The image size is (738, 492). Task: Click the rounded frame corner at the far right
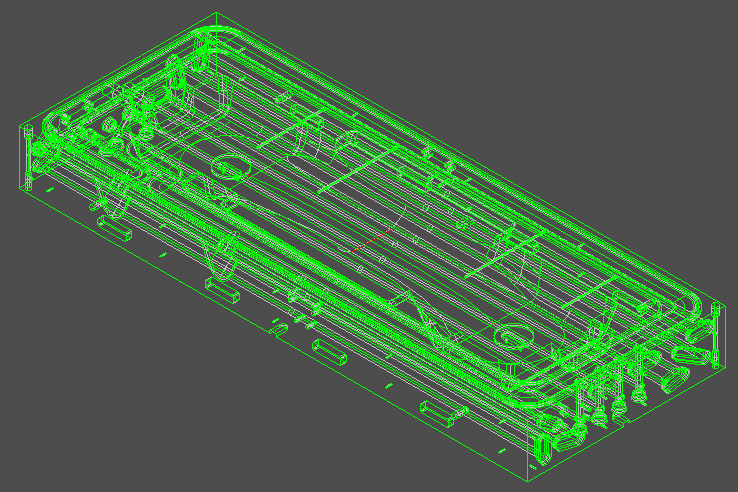[x=688, y=300]
